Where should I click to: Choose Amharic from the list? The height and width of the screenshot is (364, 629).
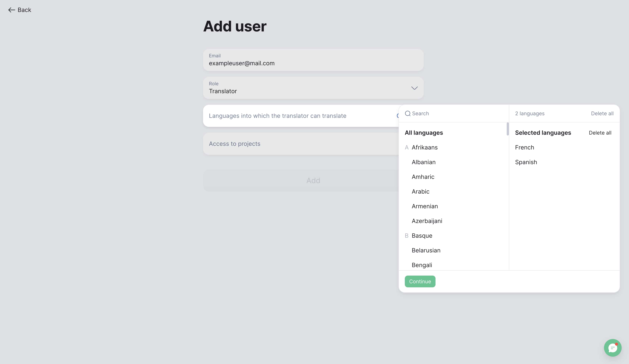pos(423,177)
